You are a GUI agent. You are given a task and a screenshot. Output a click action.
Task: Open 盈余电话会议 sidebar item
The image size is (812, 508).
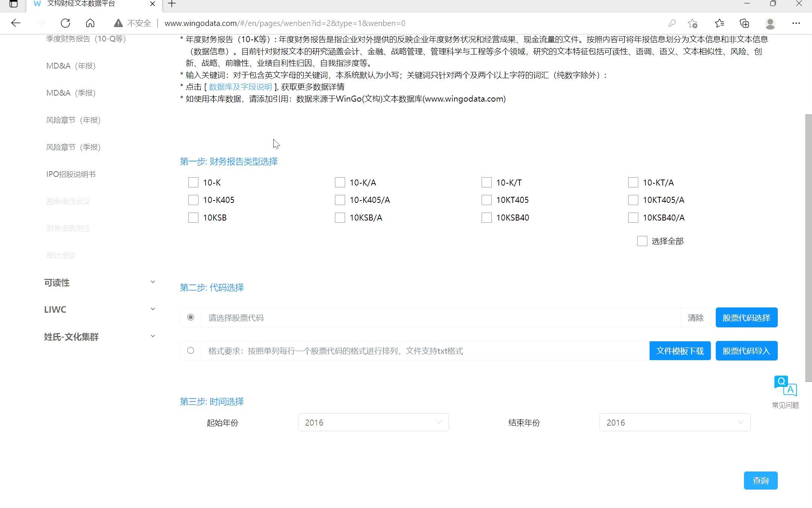(x=68, y=201)
